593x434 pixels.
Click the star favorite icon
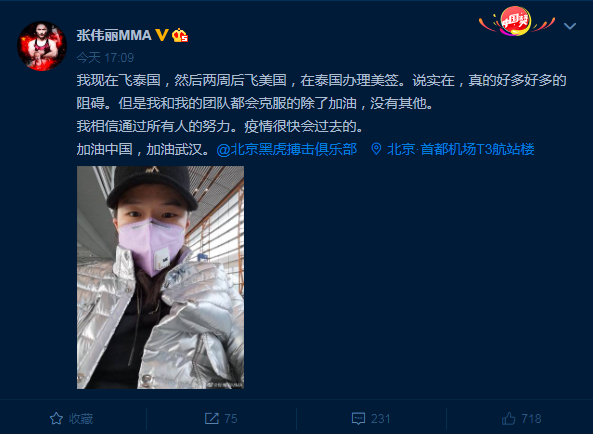(x=56, y=418)
